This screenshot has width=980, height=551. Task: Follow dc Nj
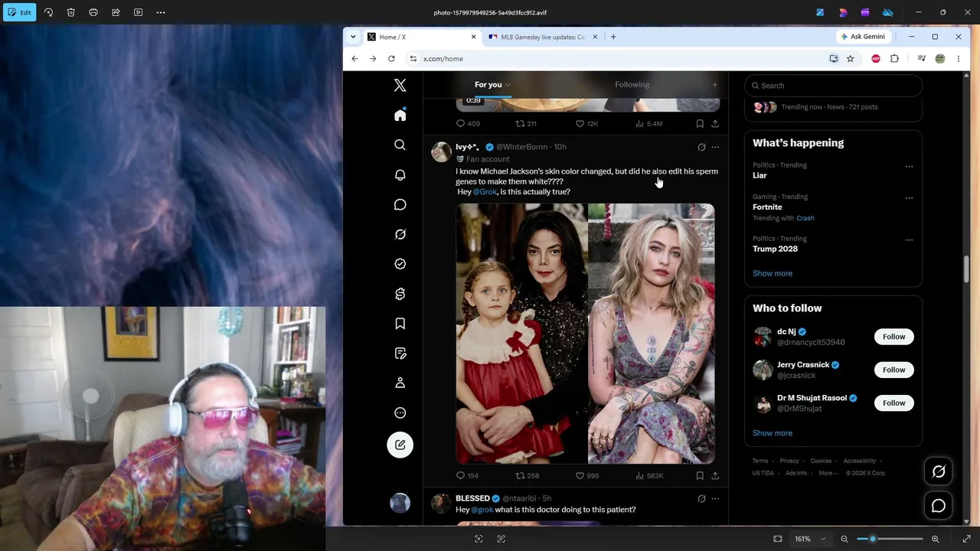coord(893,337)
